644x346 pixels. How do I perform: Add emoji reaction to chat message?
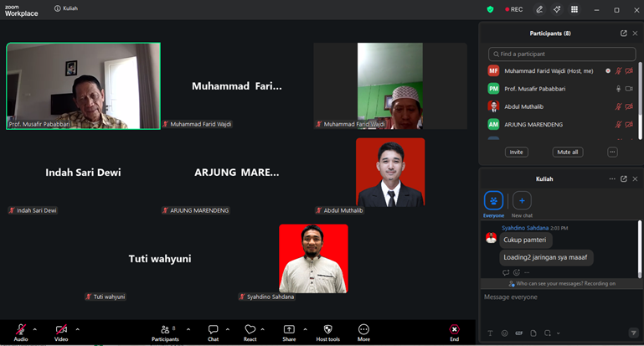point(517,272)
